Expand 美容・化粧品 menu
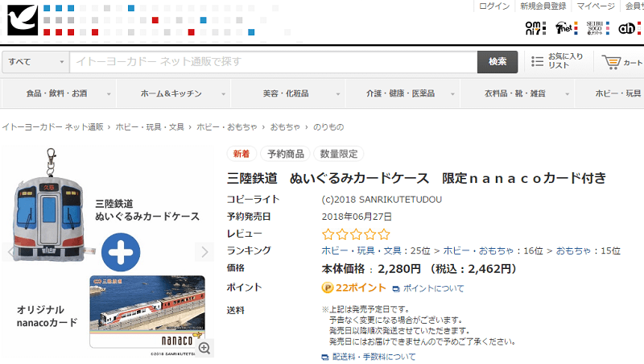The height and width of the screenshot is (364, 644). (289, 93)
